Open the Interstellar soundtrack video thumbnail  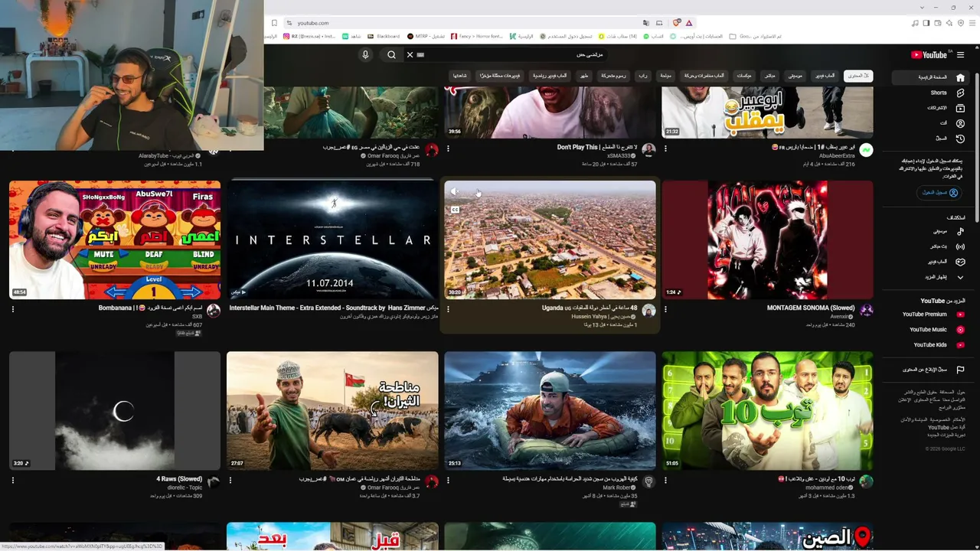pyautogui.click(x=332, y=240)
